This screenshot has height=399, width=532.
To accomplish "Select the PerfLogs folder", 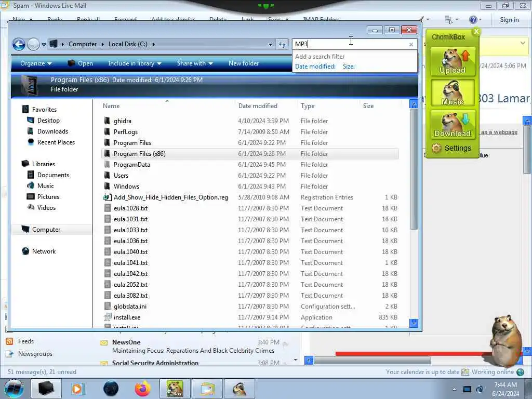I will (x=126, y=132).
